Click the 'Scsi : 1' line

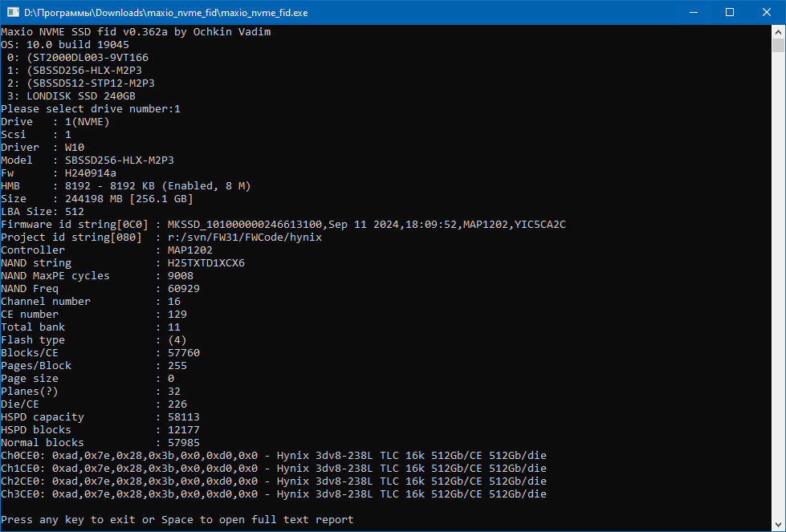pos(36,134)
